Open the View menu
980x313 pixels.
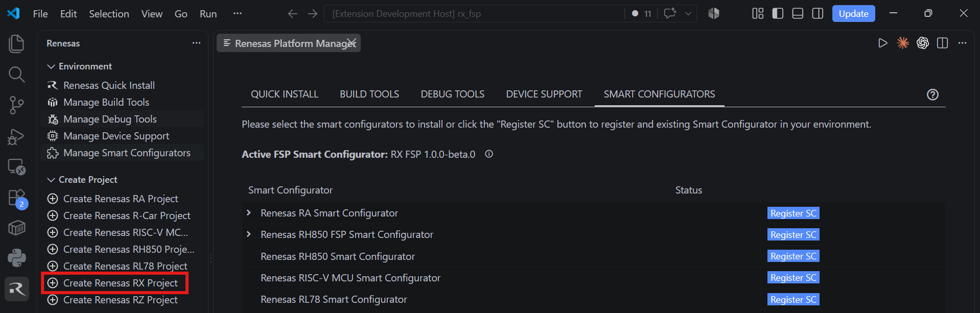[x=152, y=14]
